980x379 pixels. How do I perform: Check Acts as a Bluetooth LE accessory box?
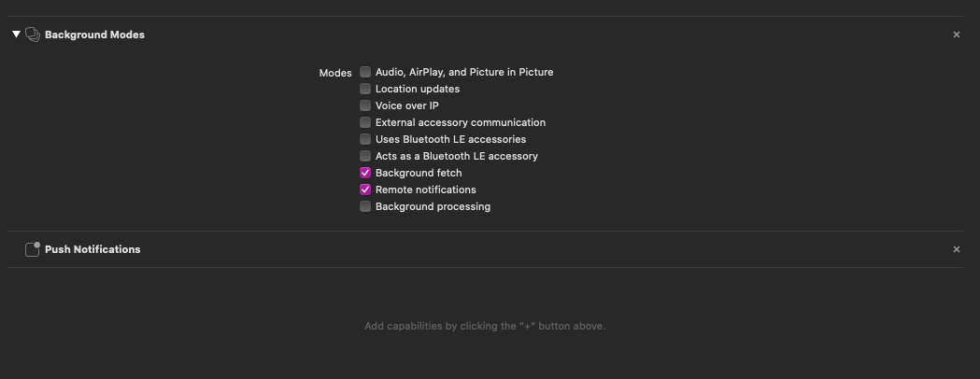pyautogui.click(x=365, y=156)
